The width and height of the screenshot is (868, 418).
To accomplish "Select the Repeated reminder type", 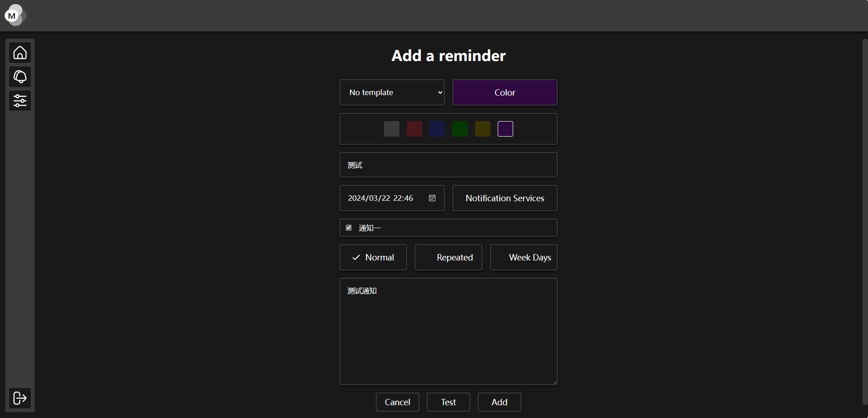I will coord(448,257).
